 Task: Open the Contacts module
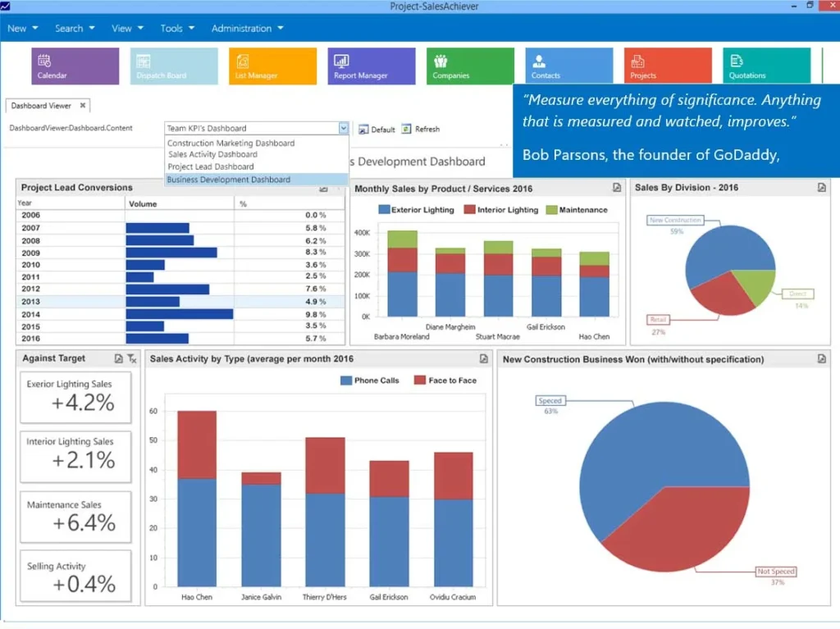(568, 66)
